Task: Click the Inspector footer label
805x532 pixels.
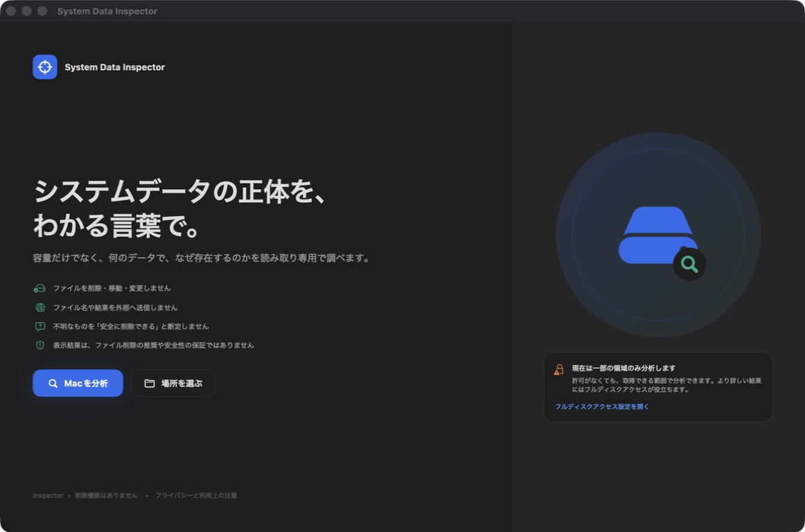Action: click(x=48, y=495)
